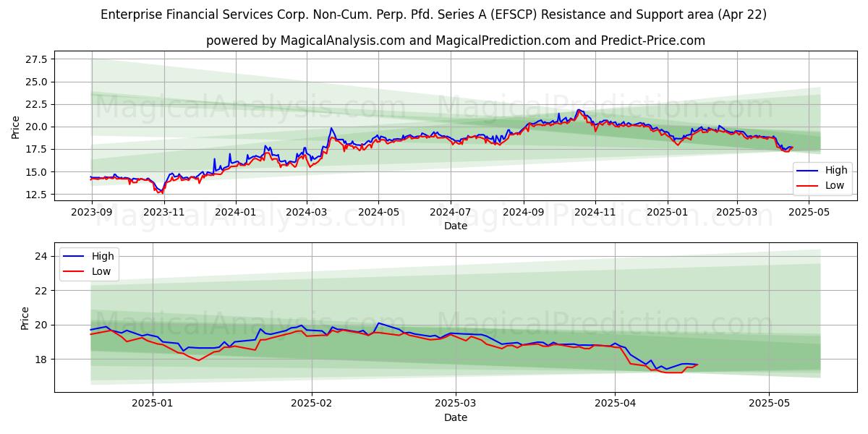This screenshot has height=434, width=868.
Task: Click the bottom chart '2025-04' date tick
Action: coord(615,404)
